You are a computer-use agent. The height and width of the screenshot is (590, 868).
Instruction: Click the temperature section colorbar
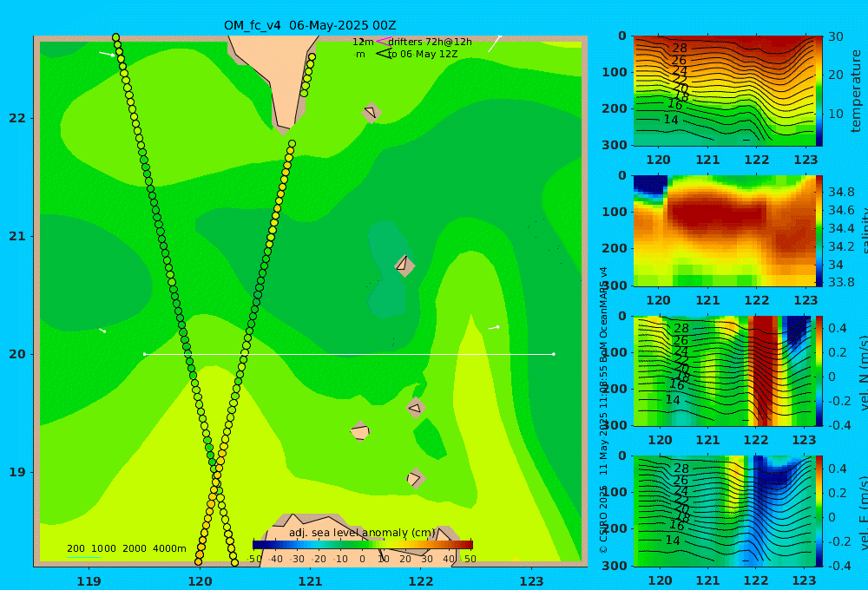tap(819, 91)
